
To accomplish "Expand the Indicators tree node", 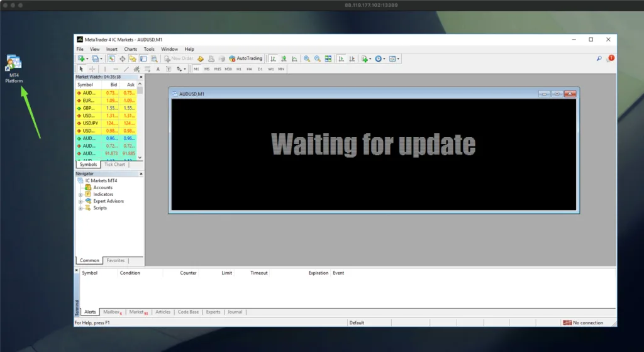I will (x=80, y=194).
